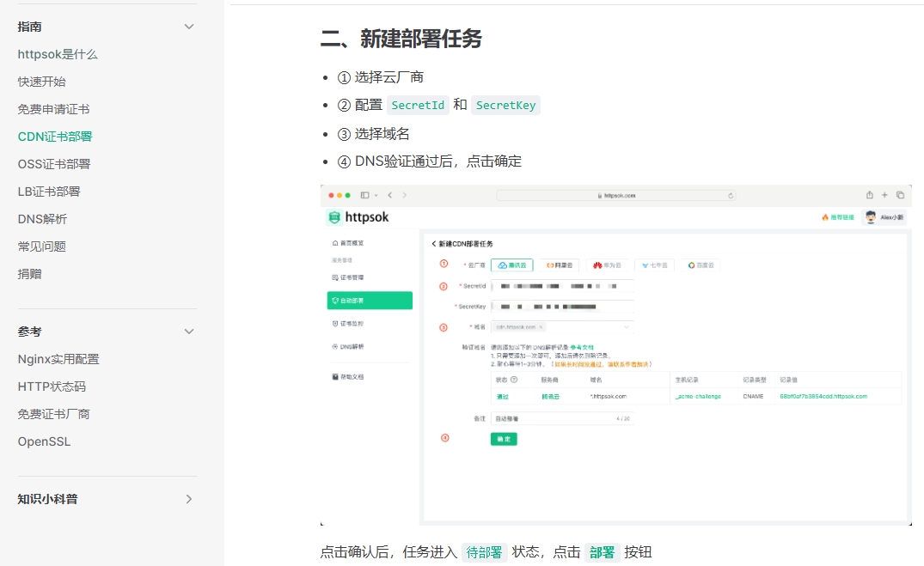The width and height of the screenshot is (924, 566).
Task: Click the 知识小科普 section title
Action: (48, 499)
